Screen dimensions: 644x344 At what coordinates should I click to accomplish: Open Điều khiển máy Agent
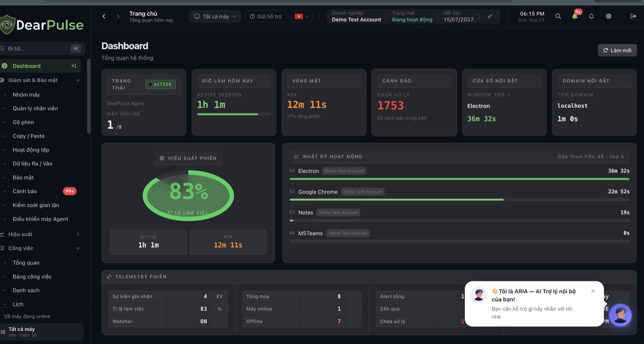coord(40,219)
